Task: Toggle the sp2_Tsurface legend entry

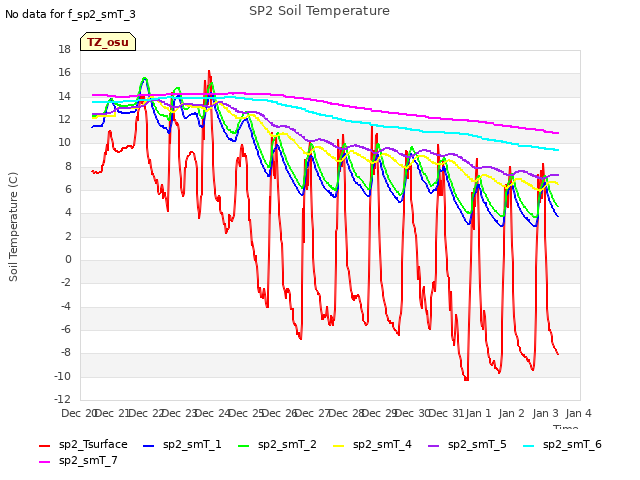Action: (83, 444)
